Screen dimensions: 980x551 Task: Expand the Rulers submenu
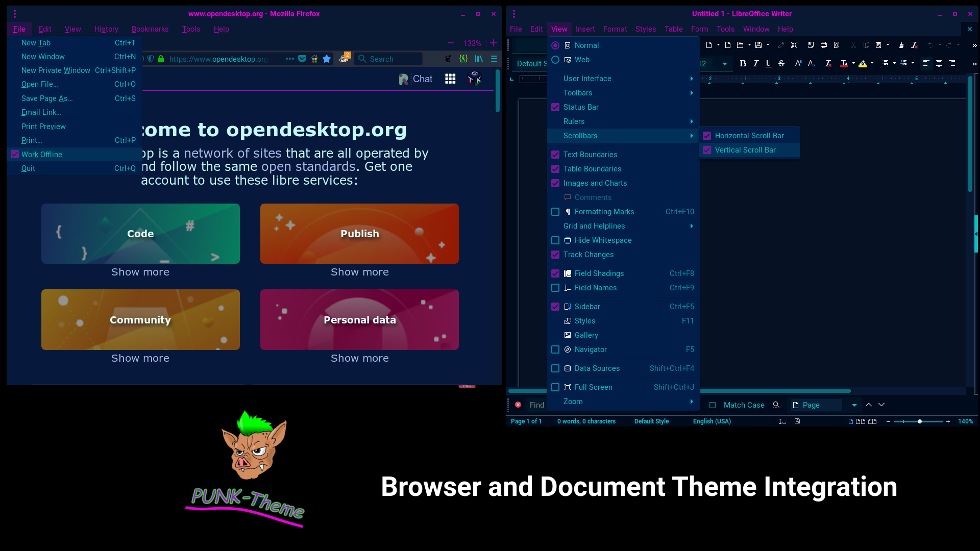623,121
